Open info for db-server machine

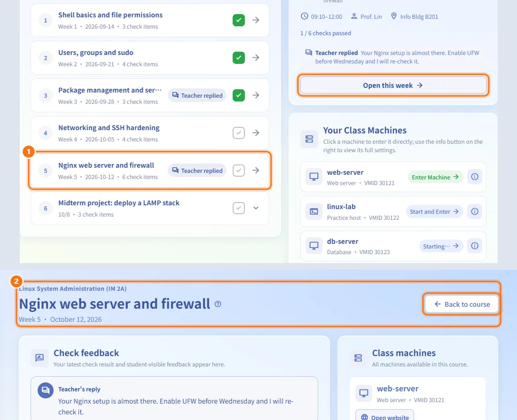[475, 246]
